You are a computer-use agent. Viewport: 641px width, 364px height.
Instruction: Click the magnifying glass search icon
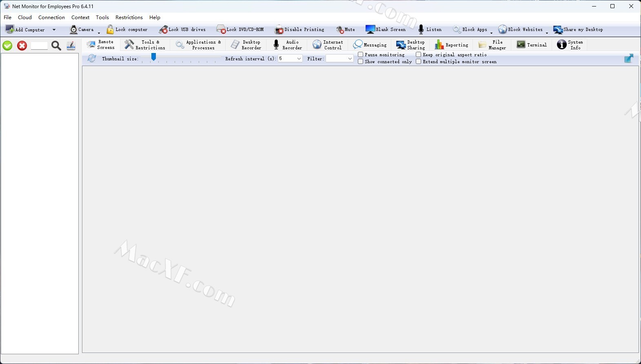(56, 46)
